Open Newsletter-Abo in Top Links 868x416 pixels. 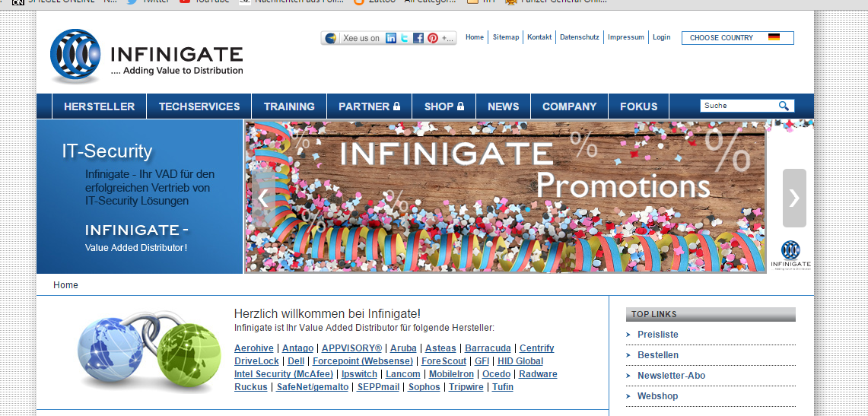[x=672, y=376]
